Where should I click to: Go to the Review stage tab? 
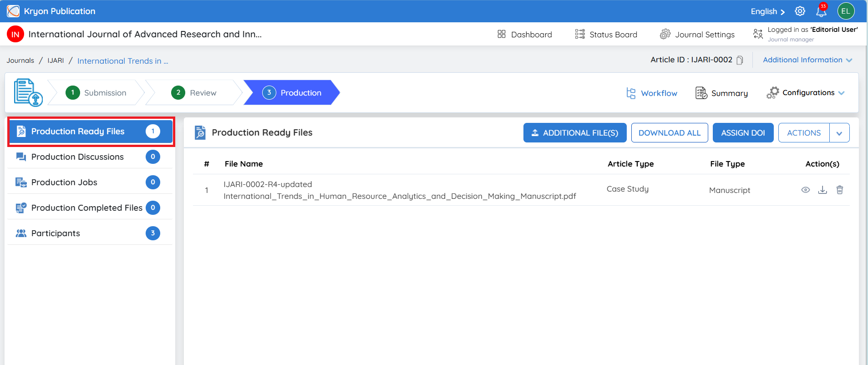coord(194,92)
